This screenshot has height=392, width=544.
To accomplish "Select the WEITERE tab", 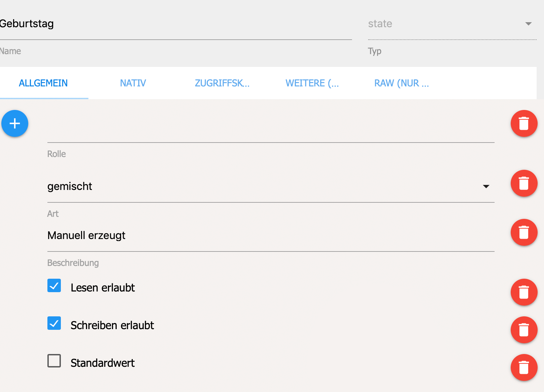I will point(312,83).
